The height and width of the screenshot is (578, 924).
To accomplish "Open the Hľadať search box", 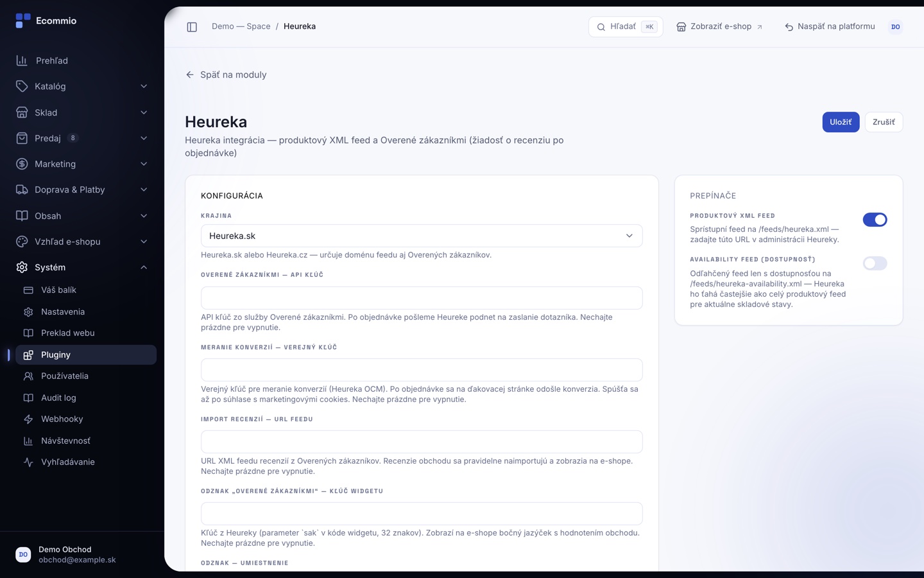I will (626, 26).
